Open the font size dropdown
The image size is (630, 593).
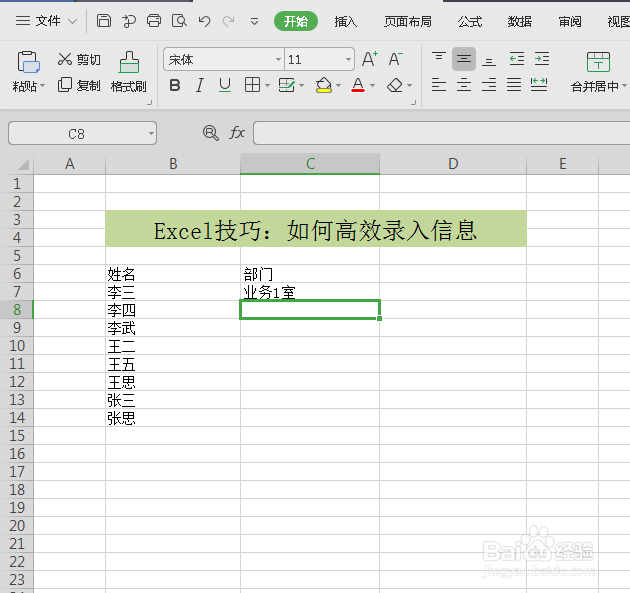348,59
